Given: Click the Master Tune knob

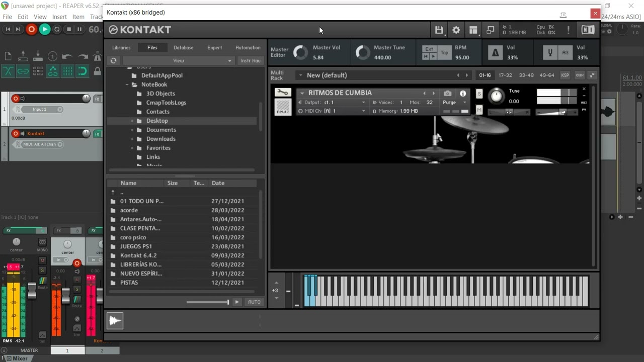Looking at the screenshot, I should coord(362,52).
